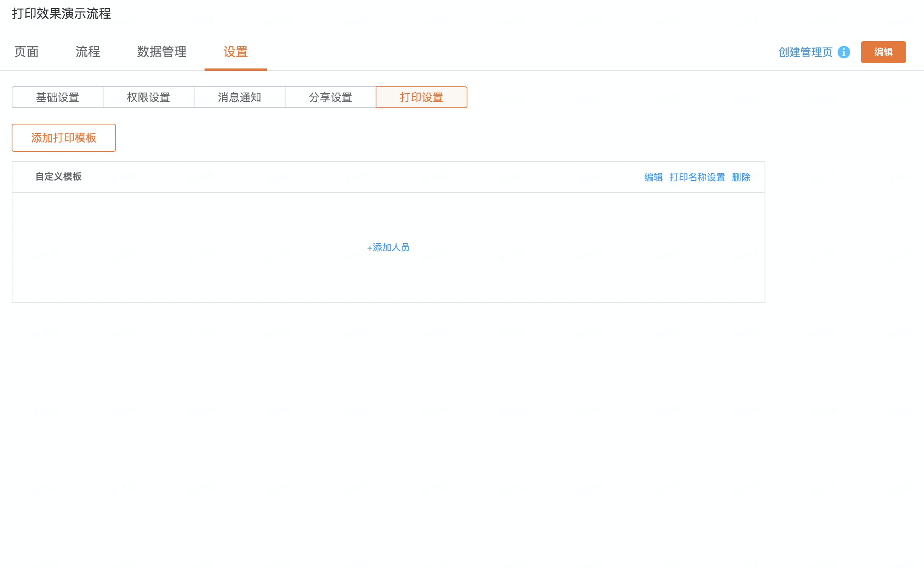Go to the 数据管理 tab
This screenshot has width=924, height=568.
(161, 52)
